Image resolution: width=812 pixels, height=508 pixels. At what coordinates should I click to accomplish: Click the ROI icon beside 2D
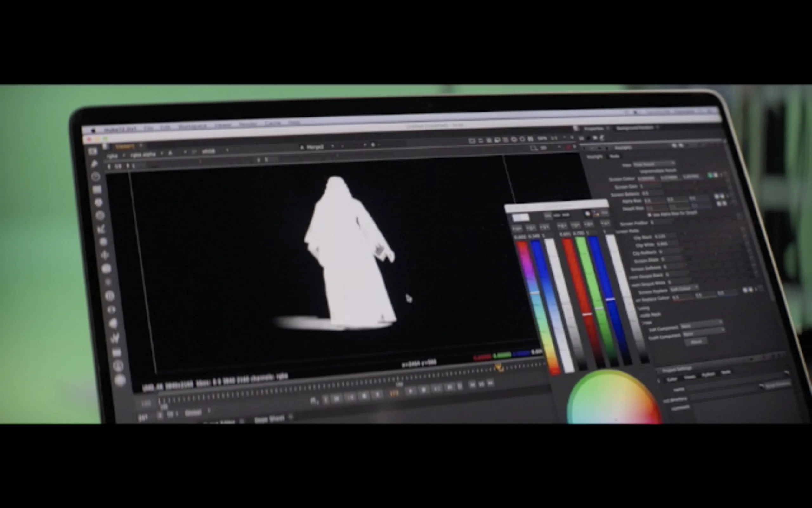(x=534, y=148)
